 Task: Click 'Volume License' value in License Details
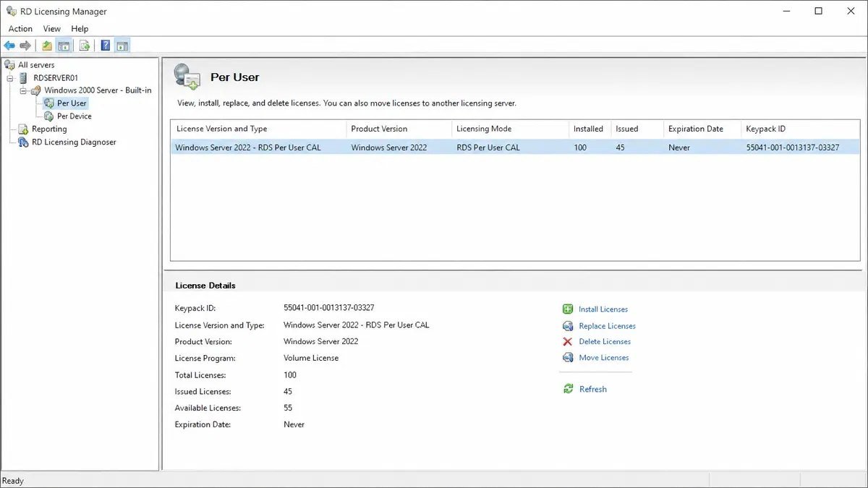[311, 358]
